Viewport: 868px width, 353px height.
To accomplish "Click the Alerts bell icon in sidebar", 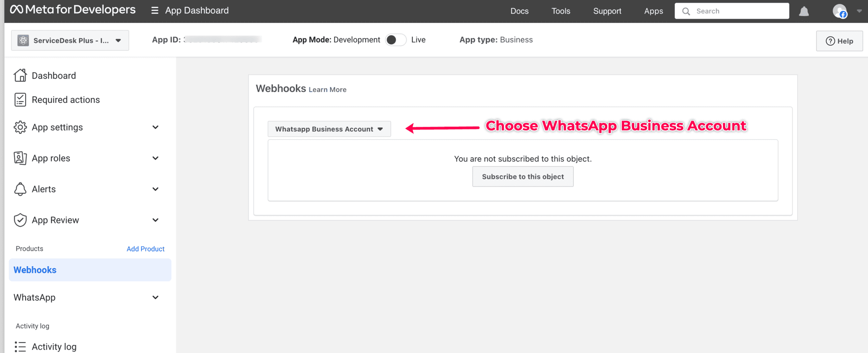I will (x=20, y=189).
